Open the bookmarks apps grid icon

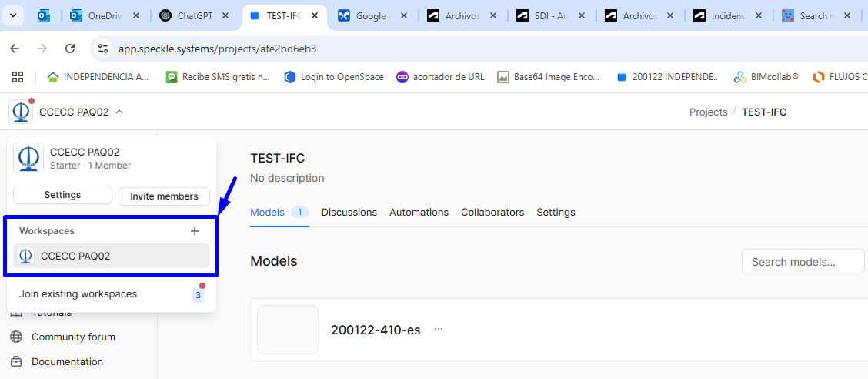click(17, 76)
